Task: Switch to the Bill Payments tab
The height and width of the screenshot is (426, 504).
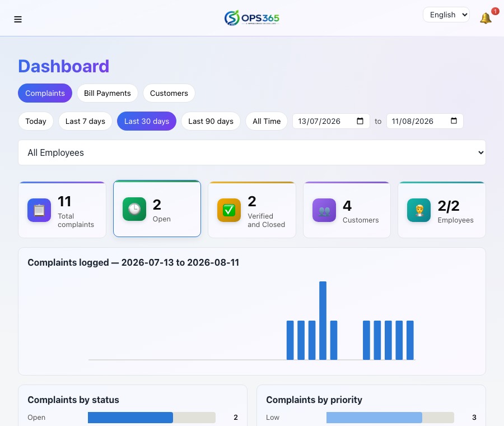Action: [x=108, y=93]
